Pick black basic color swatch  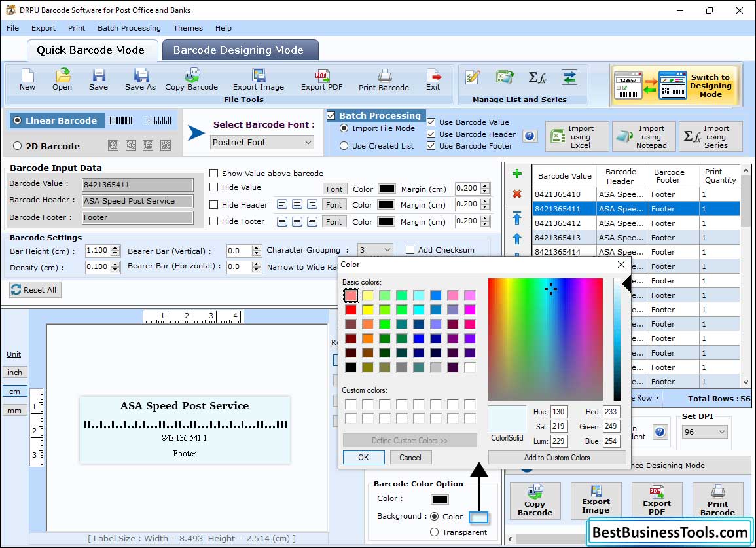[x=351, y=367]
